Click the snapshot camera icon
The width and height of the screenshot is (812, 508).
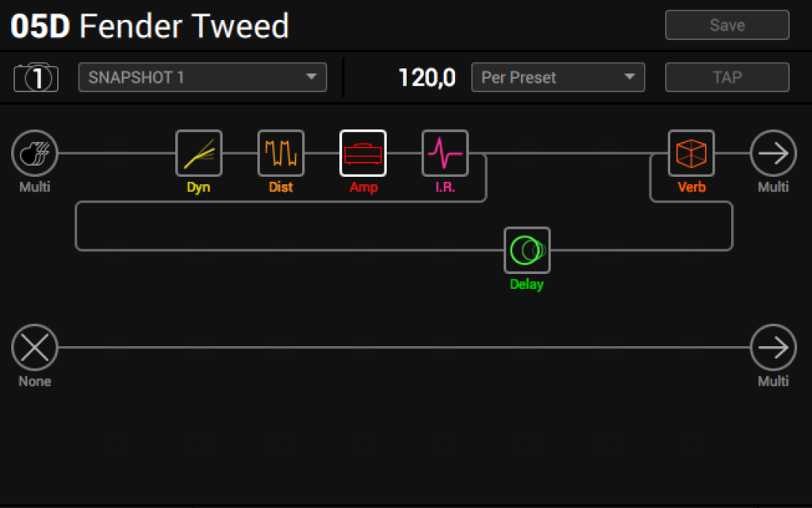pyautogui.click(x=36, y=78)
